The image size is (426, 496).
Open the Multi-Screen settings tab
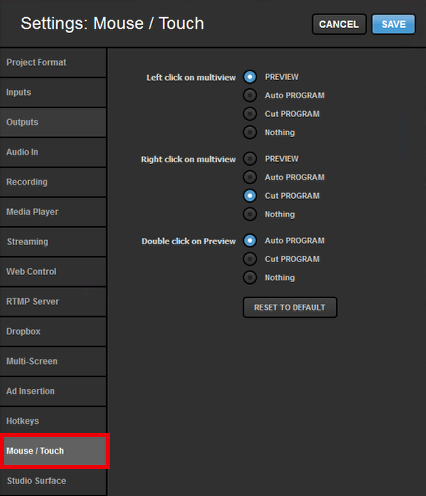click(53, 361)
